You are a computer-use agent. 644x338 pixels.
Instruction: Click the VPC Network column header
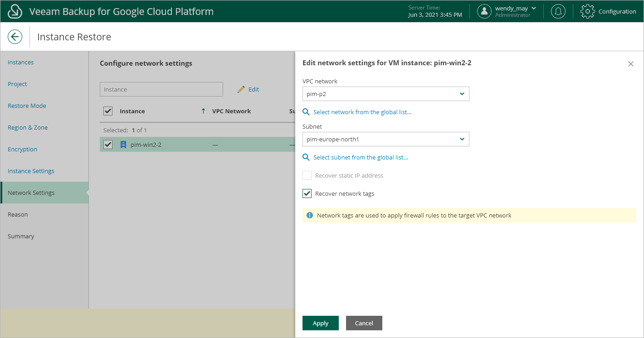[x=231, y=111]
